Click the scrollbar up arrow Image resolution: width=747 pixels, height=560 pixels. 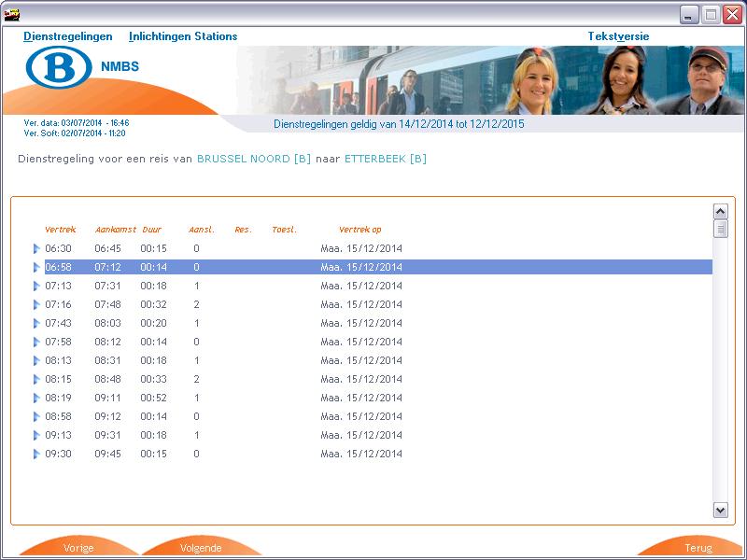pos(720,212)
